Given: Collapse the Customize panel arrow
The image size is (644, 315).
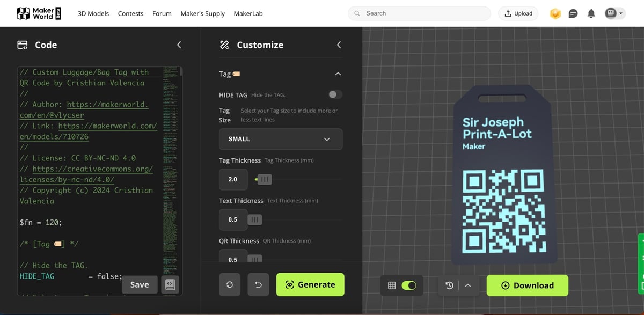Looking at the screenshot, I should (339, 45).
